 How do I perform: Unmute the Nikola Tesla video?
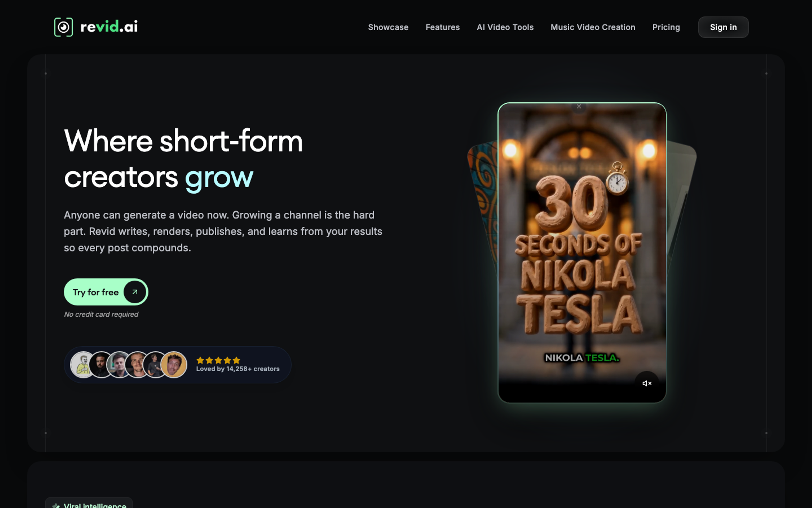pyautogui.click(x=647, y=383)
